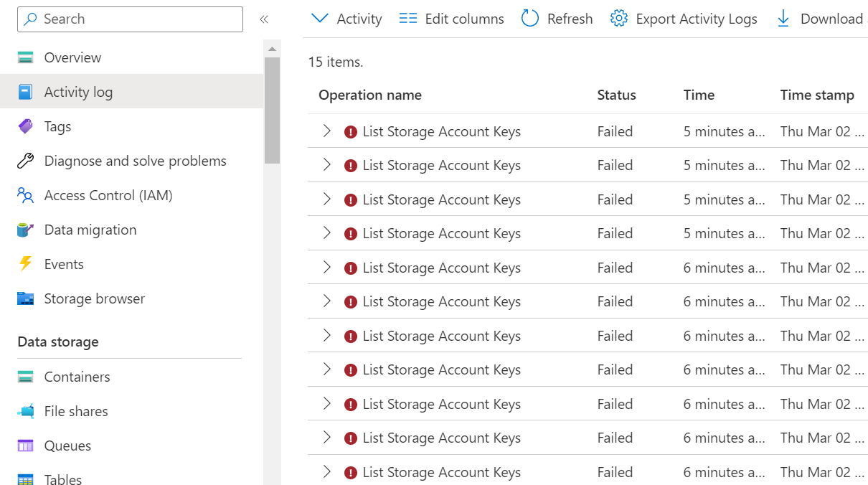Select the Data migration icon
Viewport: 868px width, 485px height.
(x=25, y=230)
